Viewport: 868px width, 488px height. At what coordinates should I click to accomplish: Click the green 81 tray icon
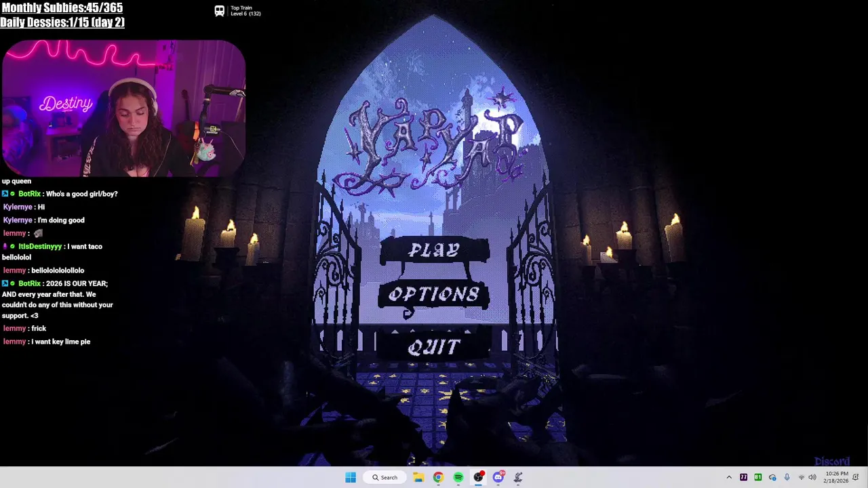pos(758,477)
